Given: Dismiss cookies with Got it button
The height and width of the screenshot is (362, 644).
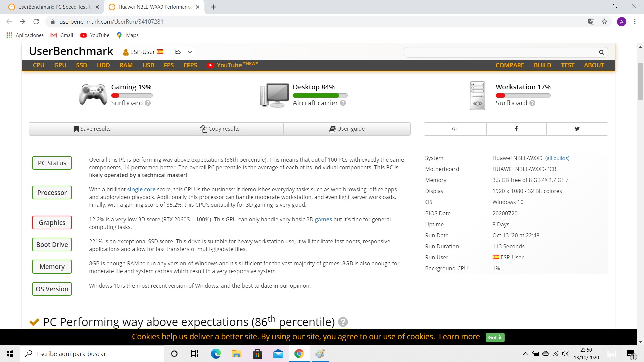Looking at the screenshot, I should click(495, 337).
